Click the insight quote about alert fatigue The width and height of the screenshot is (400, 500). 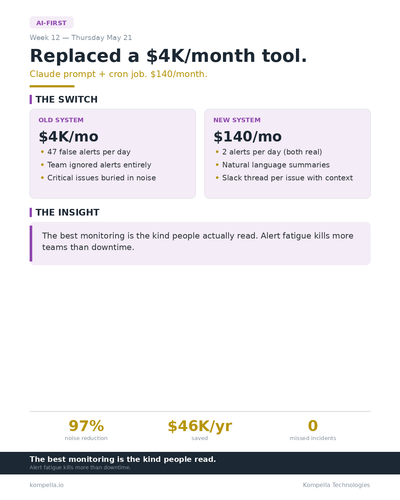[x=200, y=243]
